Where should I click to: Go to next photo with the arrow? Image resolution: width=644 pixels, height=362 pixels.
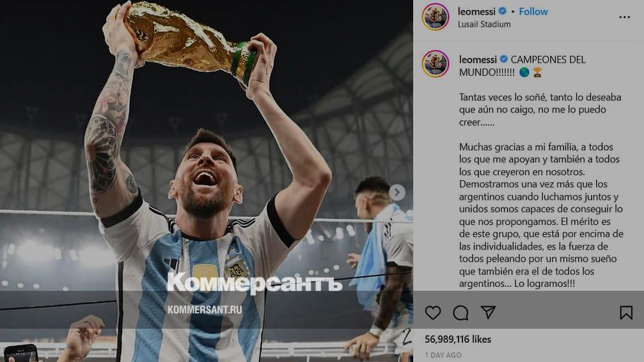click(x=397, y=192)
